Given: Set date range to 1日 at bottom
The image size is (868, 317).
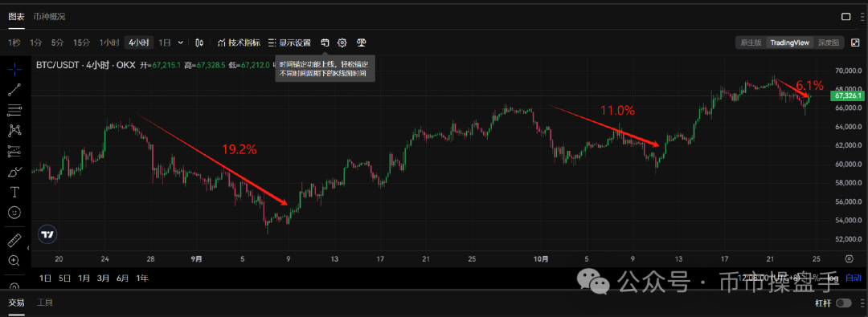Looking at the screenshot, I should point(45,278).
